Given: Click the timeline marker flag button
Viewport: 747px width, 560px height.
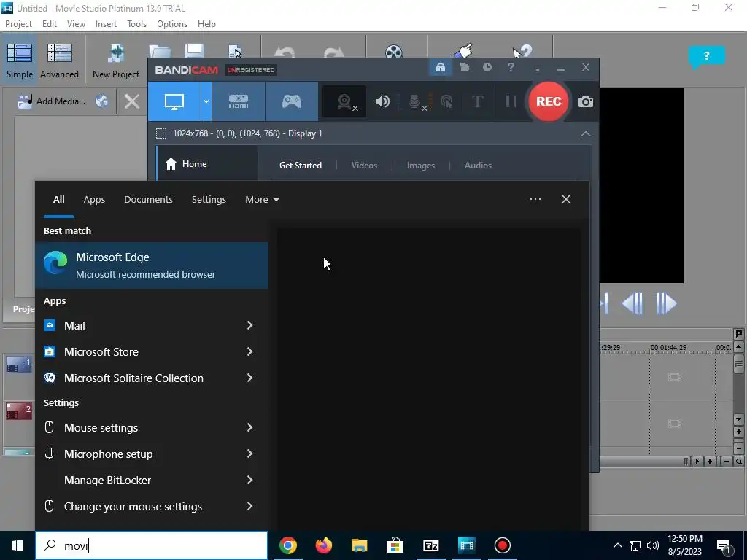Looking at the screenshot, I should click(738, 334).
